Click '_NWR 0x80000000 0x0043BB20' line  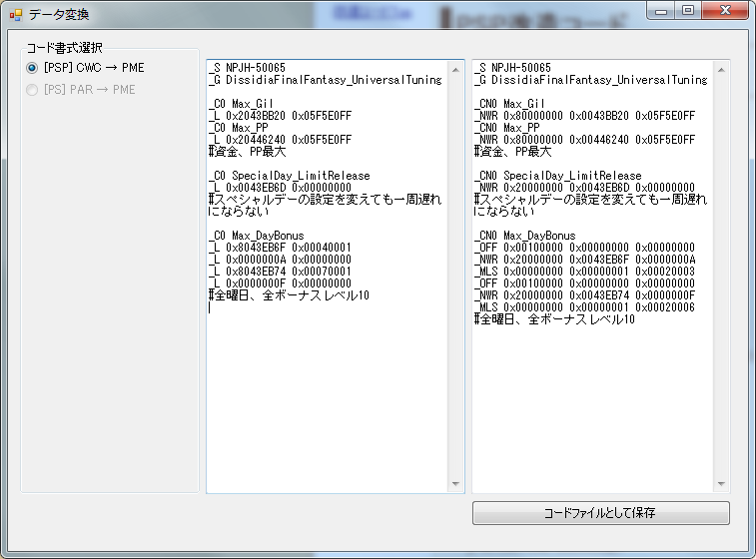(x=585, y=116)
